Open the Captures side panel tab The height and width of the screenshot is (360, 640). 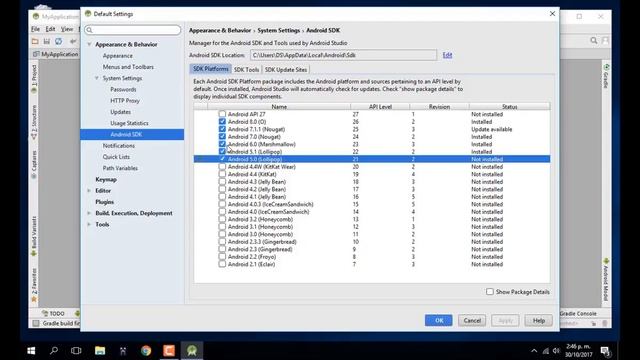click(34, 164)
